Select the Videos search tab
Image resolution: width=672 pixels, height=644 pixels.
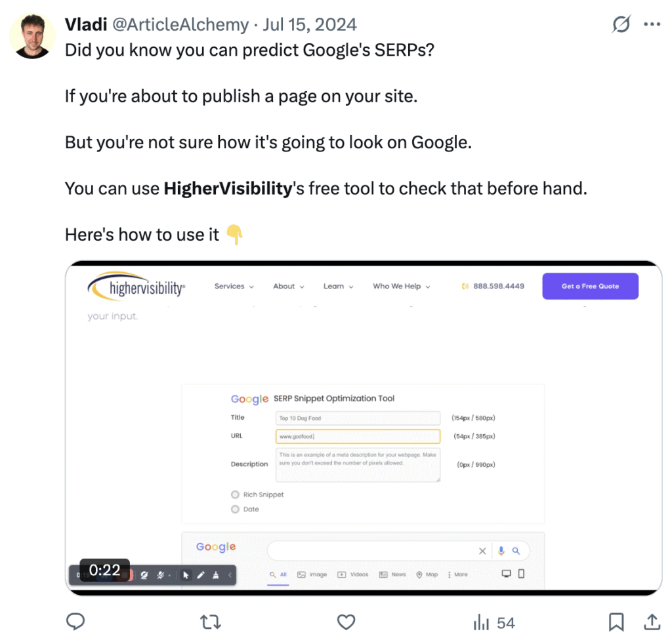(x=353, y=574)
